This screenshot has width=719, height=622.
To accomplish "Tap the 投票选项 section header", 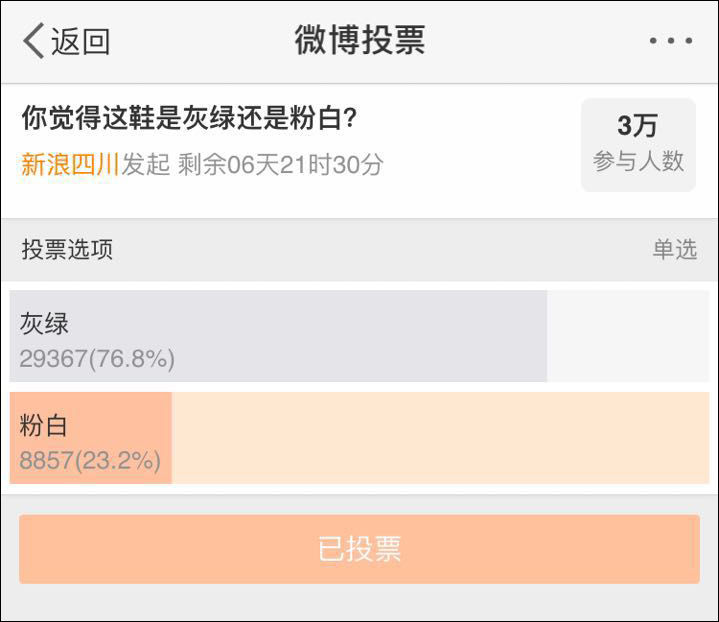I will pos(67,250).
